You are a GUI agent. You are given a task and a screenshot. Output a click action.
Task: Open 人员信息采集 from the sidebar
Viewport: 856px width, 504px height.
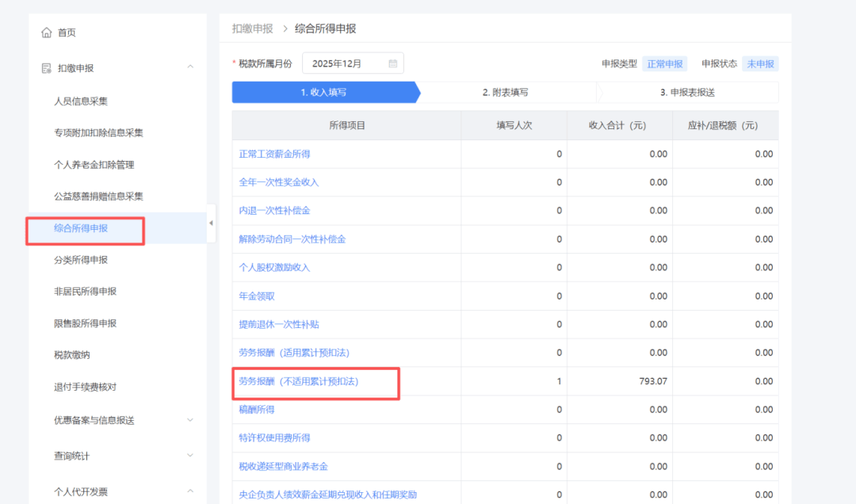point(80,101)
